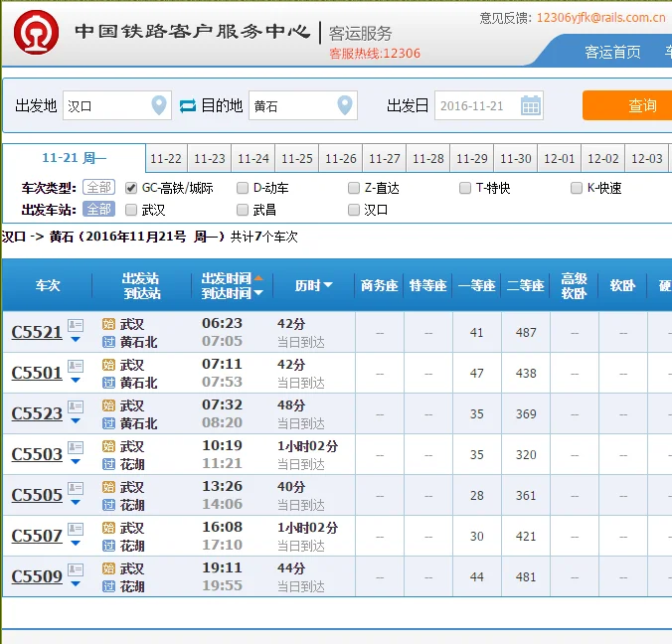
Task: Click the 过 pass-through badge in C5505 row
Action: [109, 505]
